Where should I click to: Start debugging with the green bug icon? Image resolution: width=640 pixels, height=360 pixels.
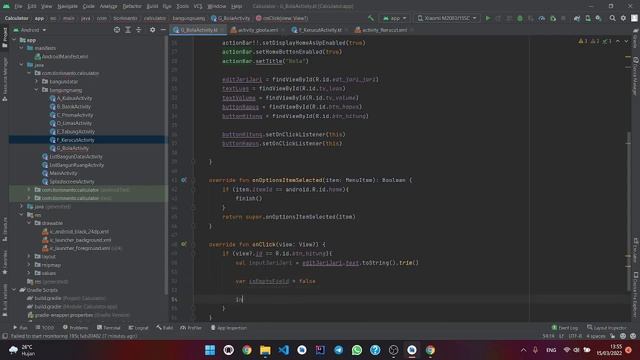pos(520,18)
